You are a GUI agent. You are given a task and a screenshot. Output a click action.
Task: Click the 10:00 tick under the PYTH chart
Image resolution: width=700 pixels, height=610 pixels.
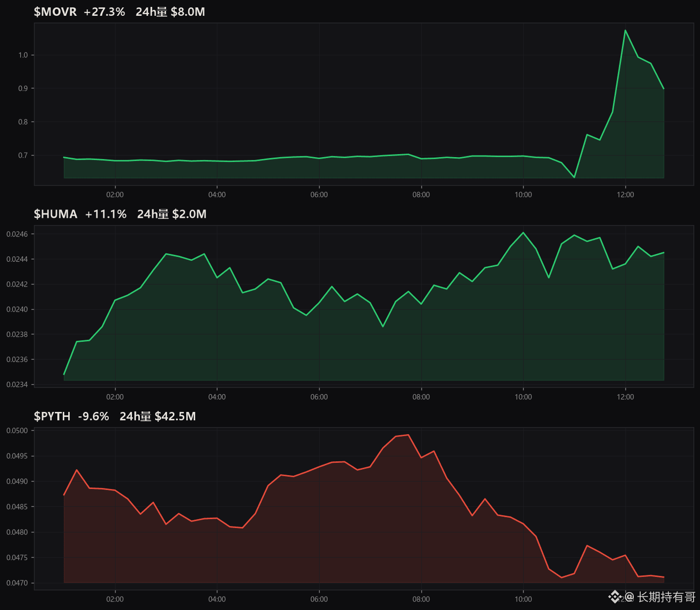(x=523, y=599)
